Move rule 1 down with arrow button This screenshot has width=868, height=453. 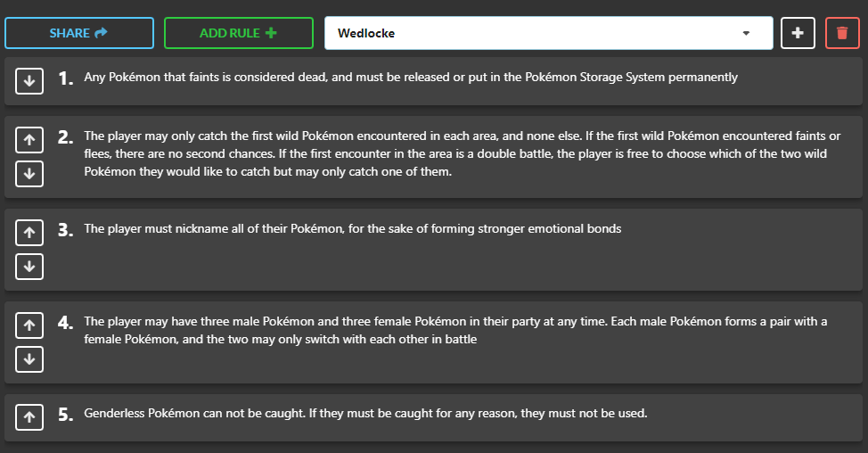point(29,81)
